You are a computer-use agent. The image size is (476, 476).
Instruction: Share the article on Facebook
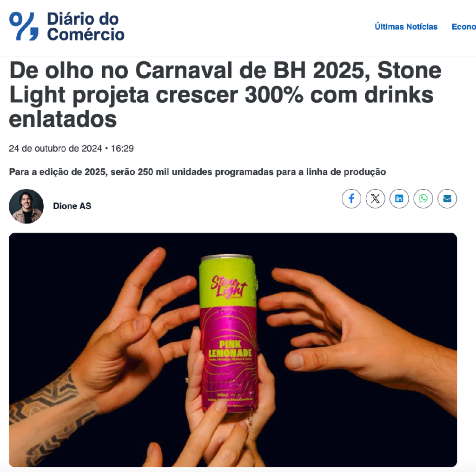[351, 199]
